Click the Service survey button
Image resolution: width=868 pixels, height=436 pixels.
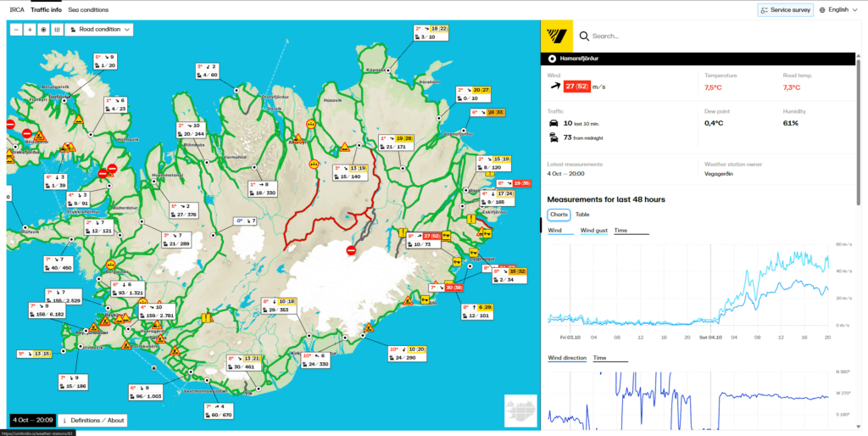[785, 10]
